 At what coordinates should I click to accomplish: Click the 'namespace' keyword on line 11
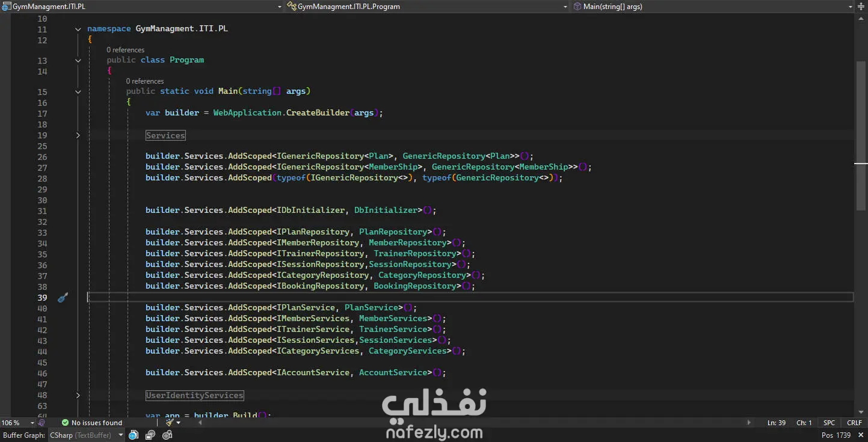pyautogui.click(x=109, y=29)
